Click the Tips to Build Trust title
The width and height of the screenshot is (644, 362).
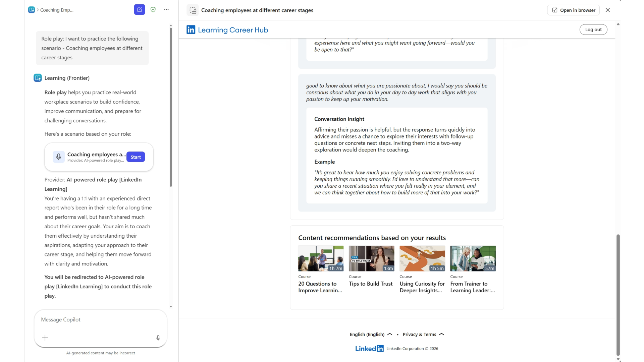pyautogui.click(x=371, y=284)
